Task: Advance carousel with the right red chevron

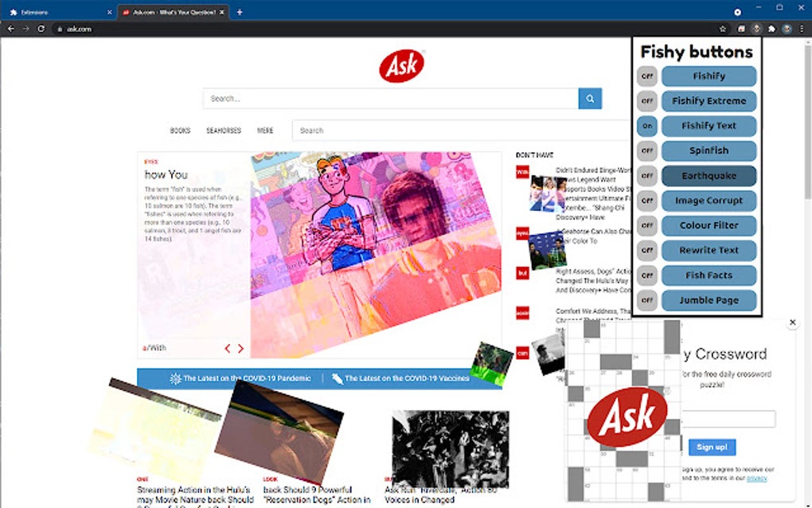Action: pyautogui.click(x=240, y=349)
